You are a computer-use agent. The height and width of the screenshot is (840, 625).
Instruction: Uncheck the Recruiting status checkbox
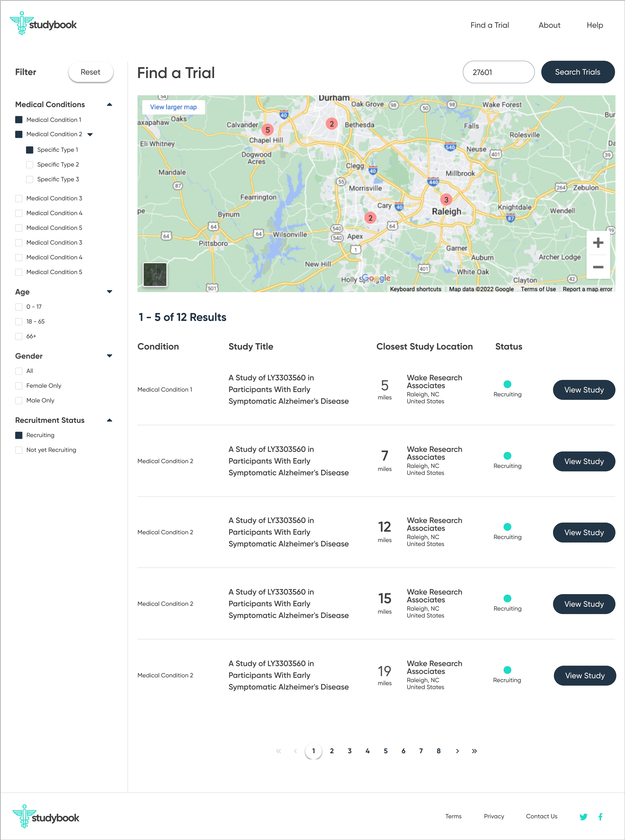[19, 435]
